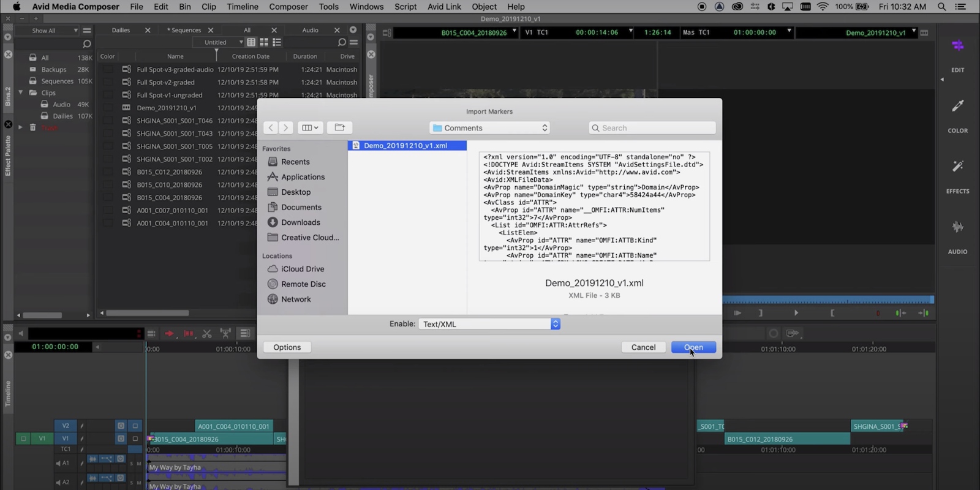The height and width of the screenshot is (490, 980).
Task: Switch bin to Script view icon
Action: 277,42
